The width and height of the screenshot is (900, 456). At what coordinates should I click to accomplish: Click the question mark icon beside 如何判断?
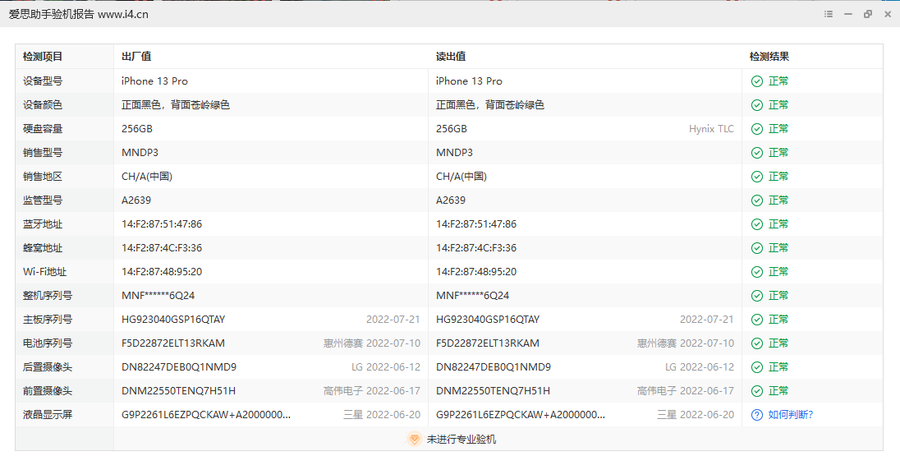(757, 415)
